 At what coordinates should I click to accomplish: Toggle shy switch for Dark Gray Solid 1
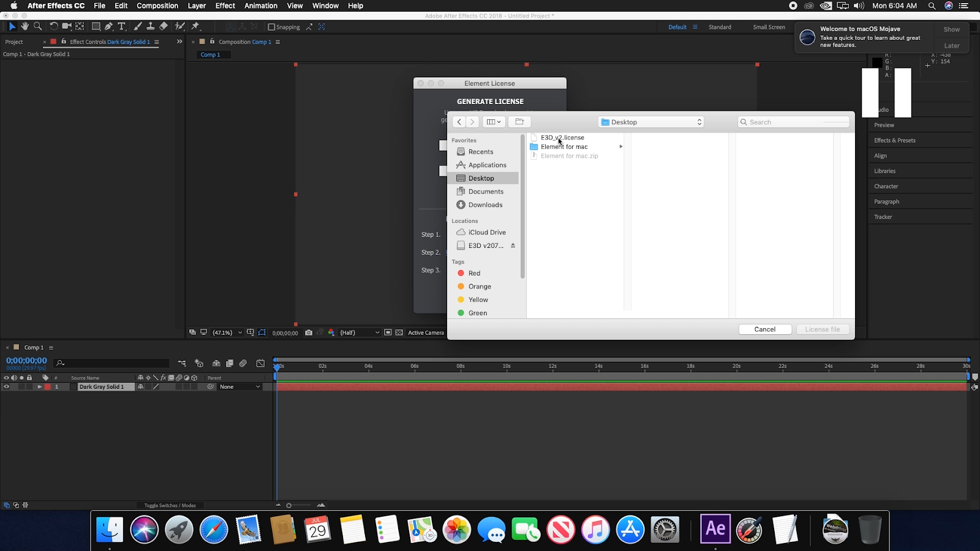pyautogui.click(x=141, y=387)
